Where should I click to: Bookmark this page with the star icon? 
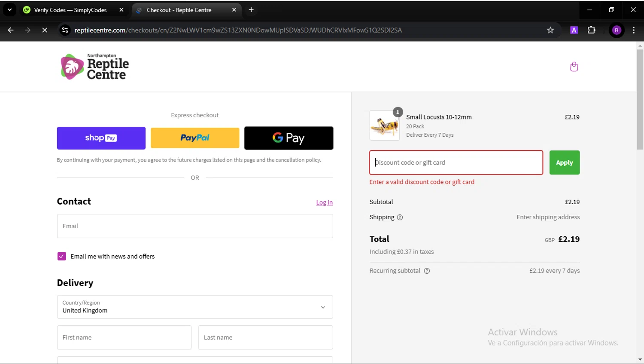(550, 30)
